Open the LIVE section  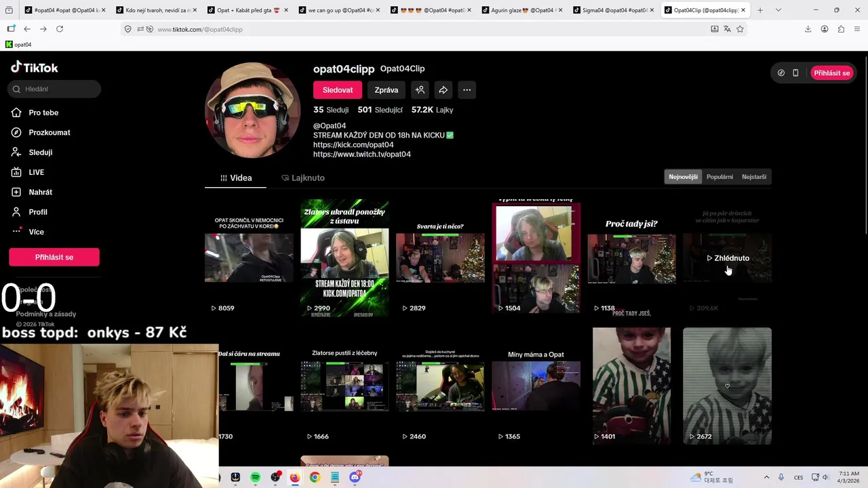pos(37,172)
